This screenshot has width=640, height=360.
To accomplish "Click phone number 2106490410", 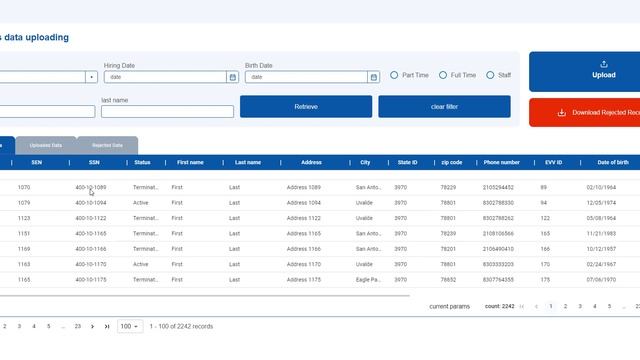I will (498, 249).
